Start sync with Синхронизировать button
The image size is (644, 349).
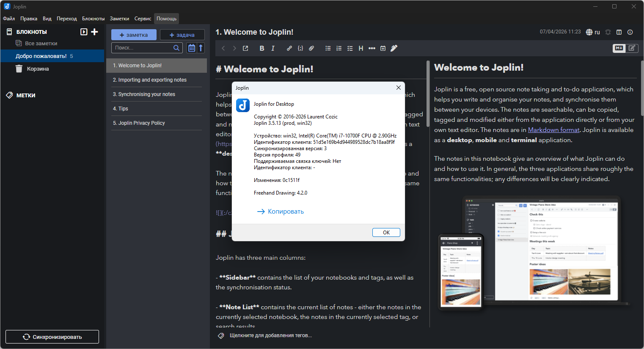point(52,337)
